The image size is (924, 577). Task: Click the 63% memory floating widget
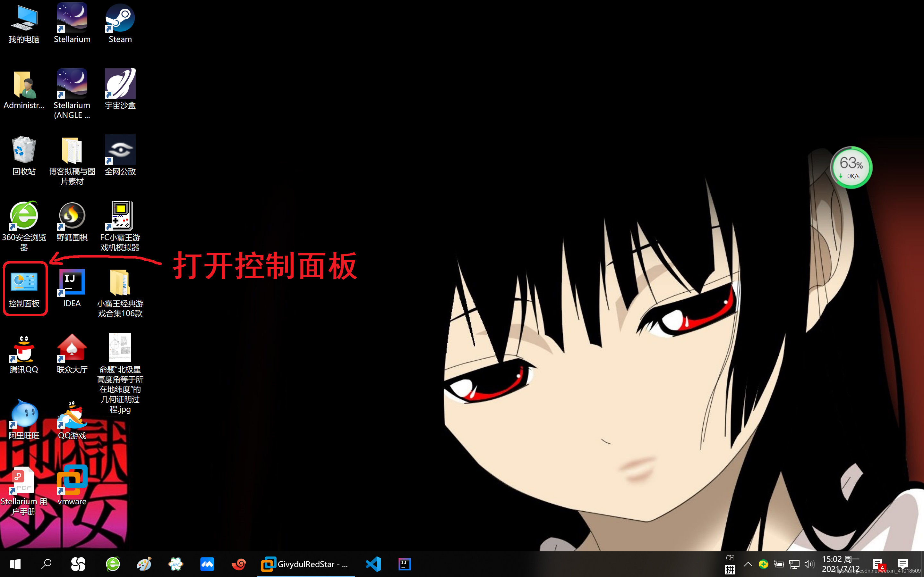pos(851,168)
